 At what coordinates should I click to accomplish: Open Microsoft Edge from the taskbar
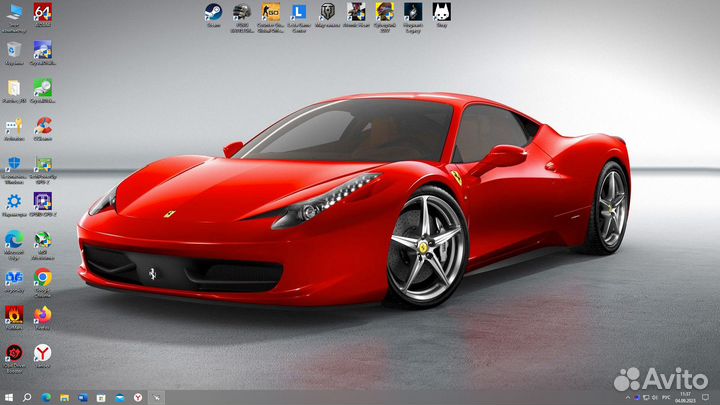pyautogui.click(x=46, y=398)
